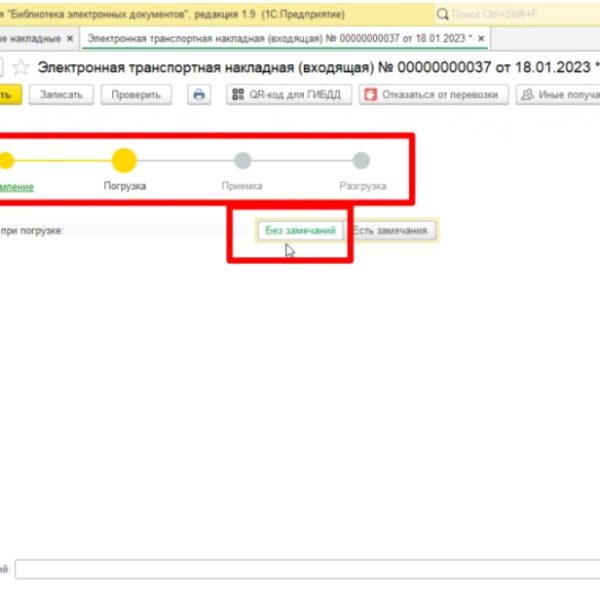Screen dimensions: 600x600
Task: Open QR-код для ГИБДД
Action: (289, 95)
